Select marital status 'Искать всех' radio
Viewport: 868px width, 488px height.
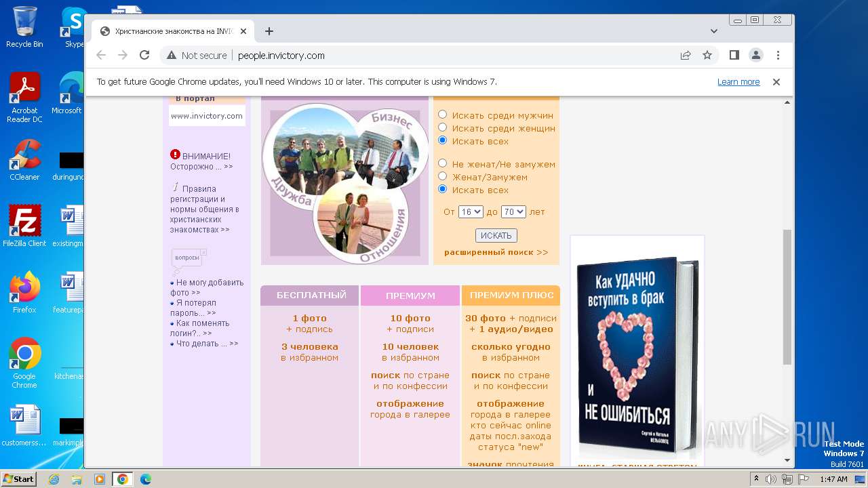(x=443, y=189)
